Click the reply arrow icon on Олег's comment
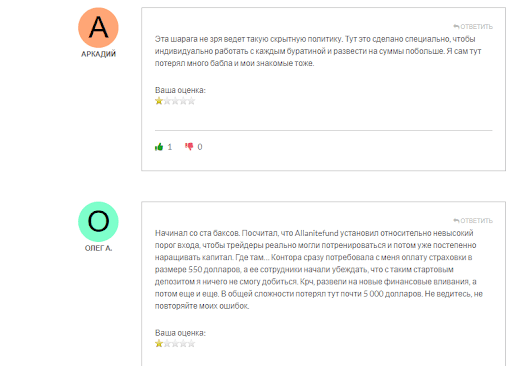 456,220
